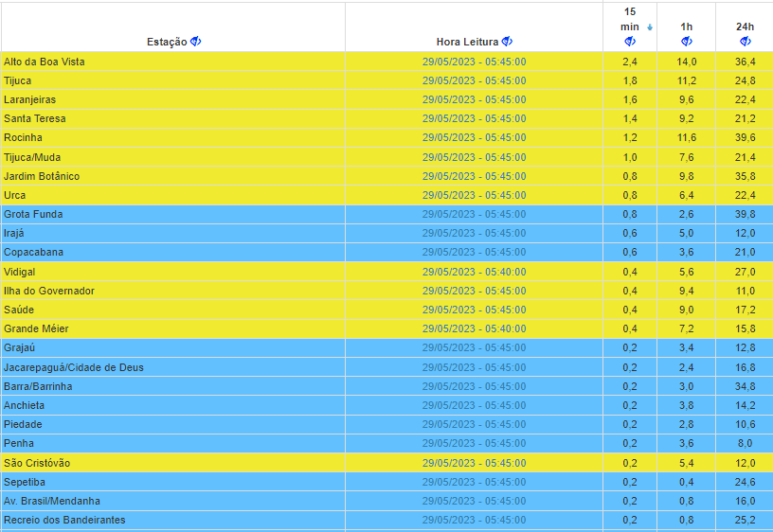Select the Sepetiba station name
773x532 pixels.
(x=25, y=482)
